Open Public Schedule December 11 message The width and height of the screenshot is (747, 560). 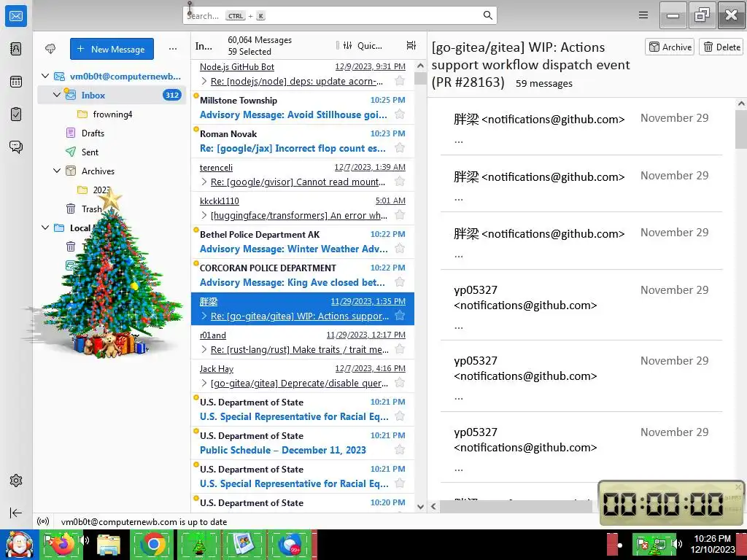coord(303,443)
